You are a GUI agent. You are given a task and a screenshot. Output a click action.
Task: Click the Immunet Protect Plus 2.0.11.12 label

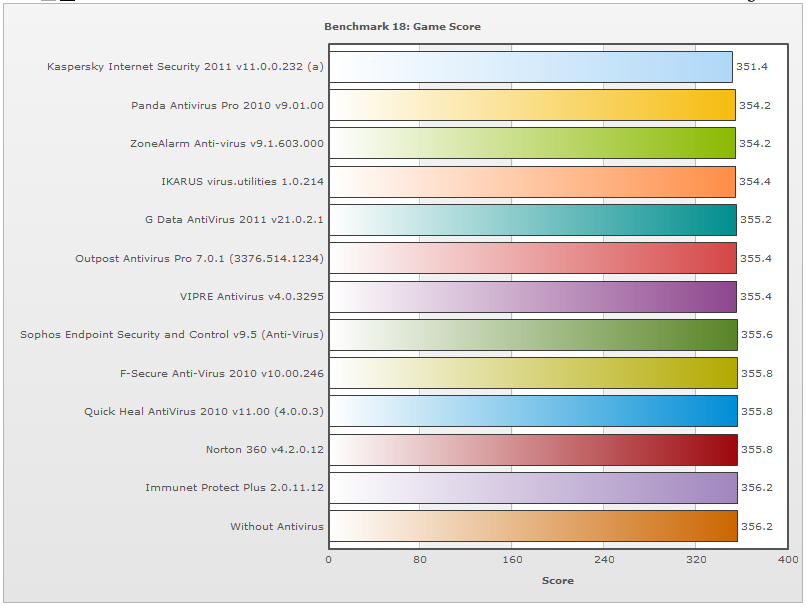coord(235,488)
